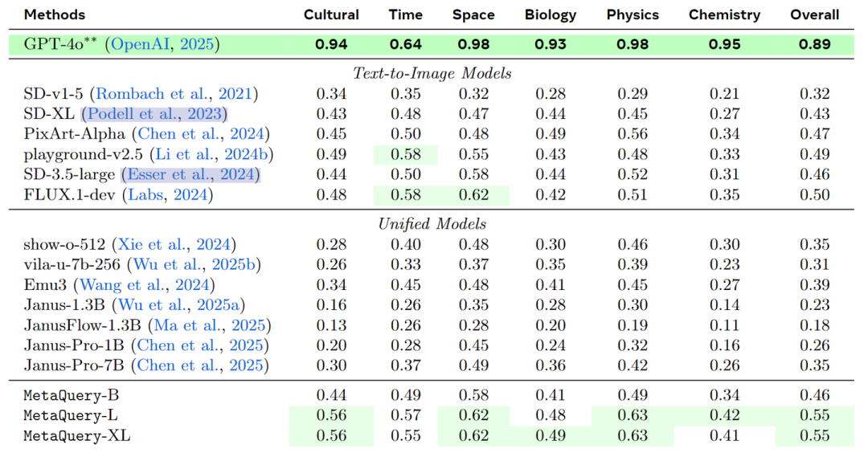
Task: Open the Janus-Pro-1B Chen et al., 2025 citation
Action: click(200, 345)
